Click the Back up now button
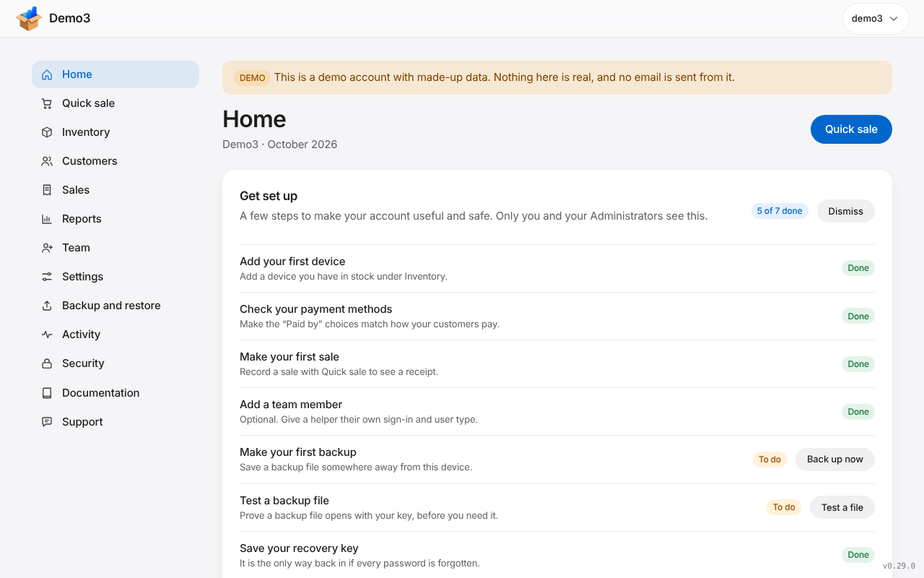This screenshot has height=578, width=924. click(x=834, y=460)
